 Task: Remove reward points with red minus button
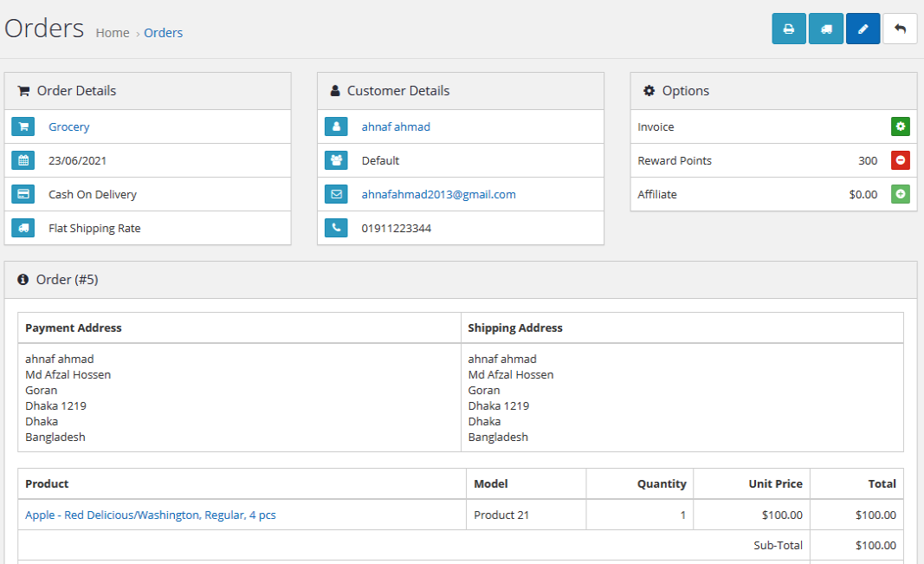pyautogui.click(x=901, y=160)
